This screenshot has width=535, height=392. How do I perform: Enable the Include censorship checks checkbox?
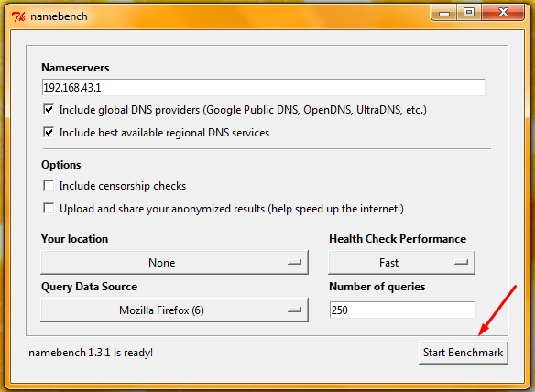(49, 186)
